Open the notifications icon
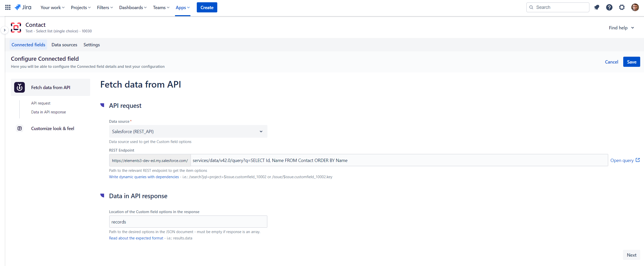This screenshot has height=266, width=644. point(597,7)
